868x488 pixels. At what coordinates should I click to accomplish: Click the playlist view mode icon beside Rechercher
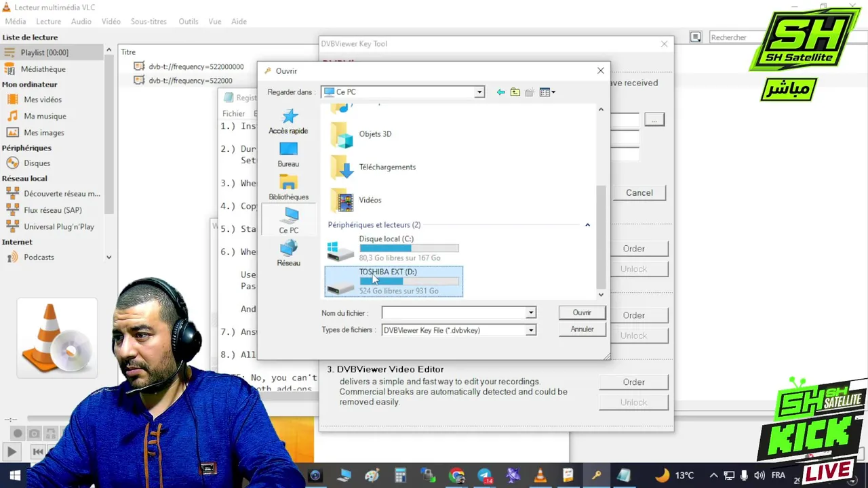[696, 37]
